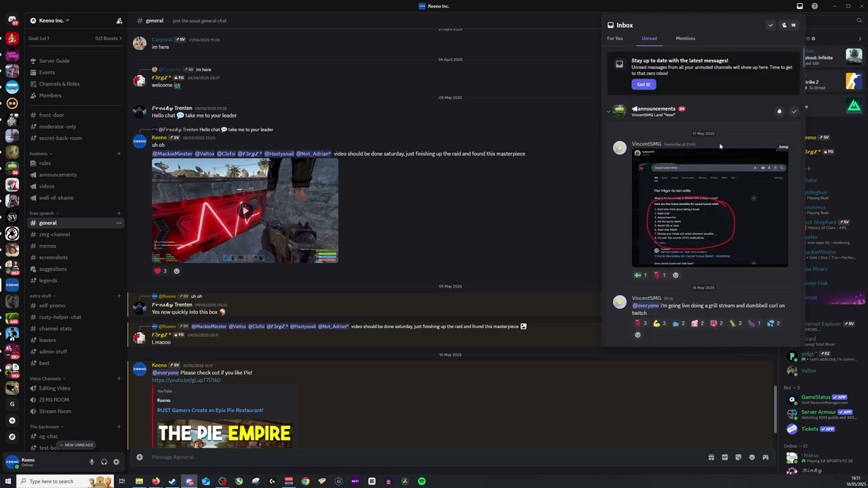The image size is (868, 488).
Task: Open the gift Nitro icon
Action: (x=711, y=457)
